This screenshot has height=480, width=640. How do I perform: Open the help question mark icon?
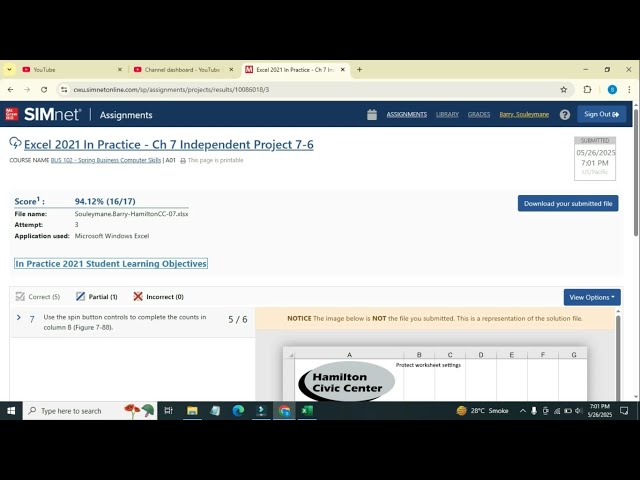(565, 115)
